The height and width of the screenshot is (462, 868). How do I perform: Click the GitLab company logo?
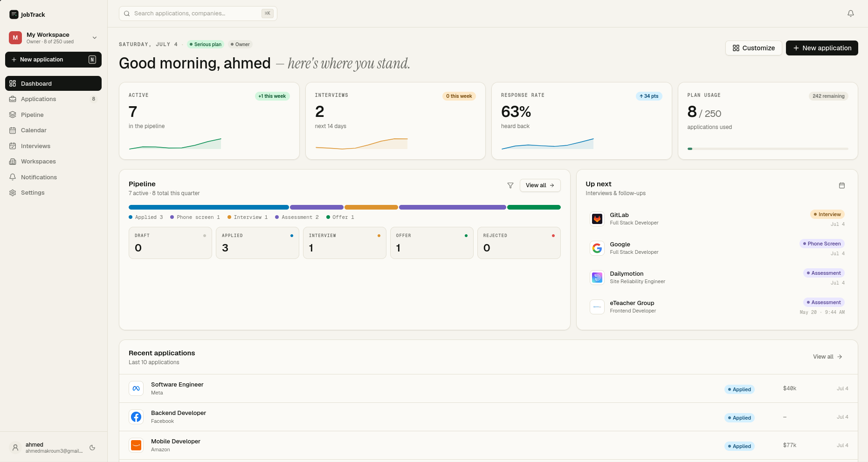pyautogui.click(x=597, y=219)
